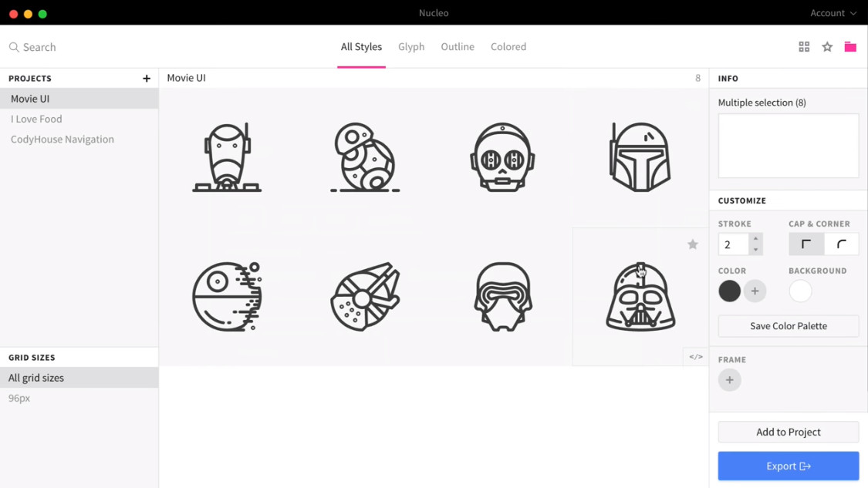Filter by All grid sizes
This screenshot has width=868, height=488.
click(x=79, y=377)
